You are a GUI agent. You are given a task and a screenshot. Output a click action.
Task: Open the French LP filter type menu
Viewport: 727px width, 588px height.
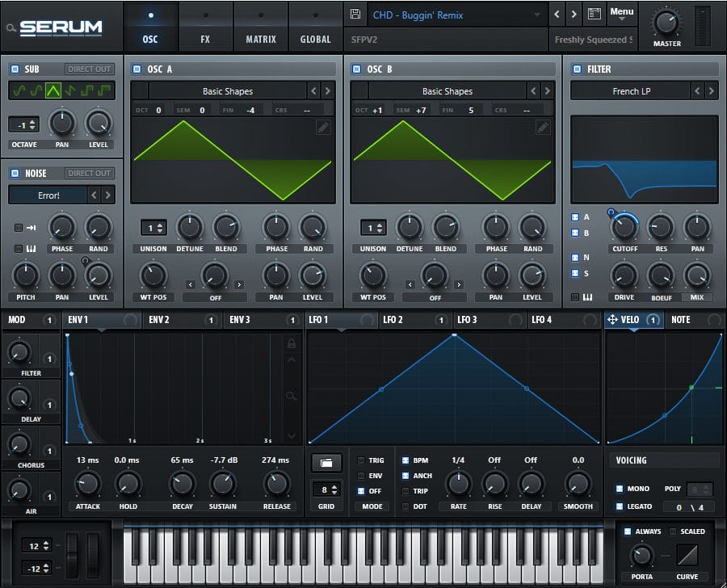pos(631,91)
